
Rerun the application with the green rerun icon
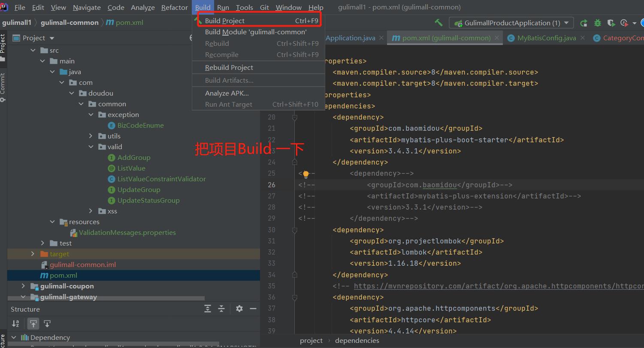(584, 23)
